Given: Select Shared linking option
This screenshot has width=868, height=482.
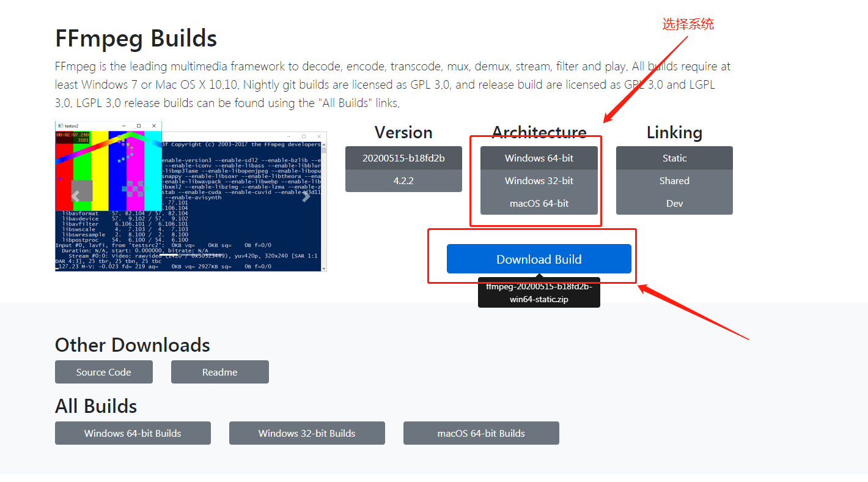Looking at the screenshot, I should 674,180.
